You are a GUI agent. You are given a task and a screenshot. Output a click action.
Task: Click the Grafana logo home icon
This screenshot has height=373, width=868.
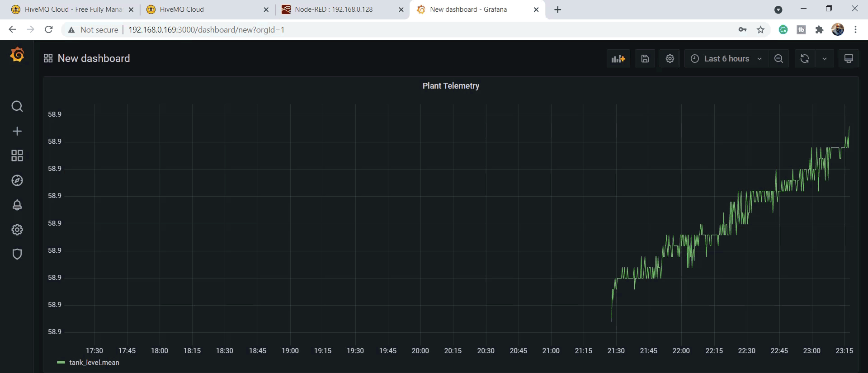click(x=17, y=54)
